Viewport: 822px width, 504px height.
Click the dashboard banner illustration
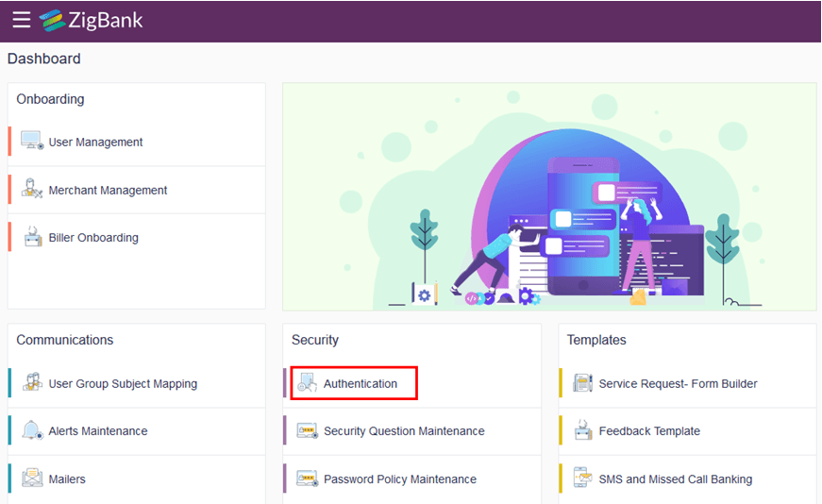[x=549, y=196]
